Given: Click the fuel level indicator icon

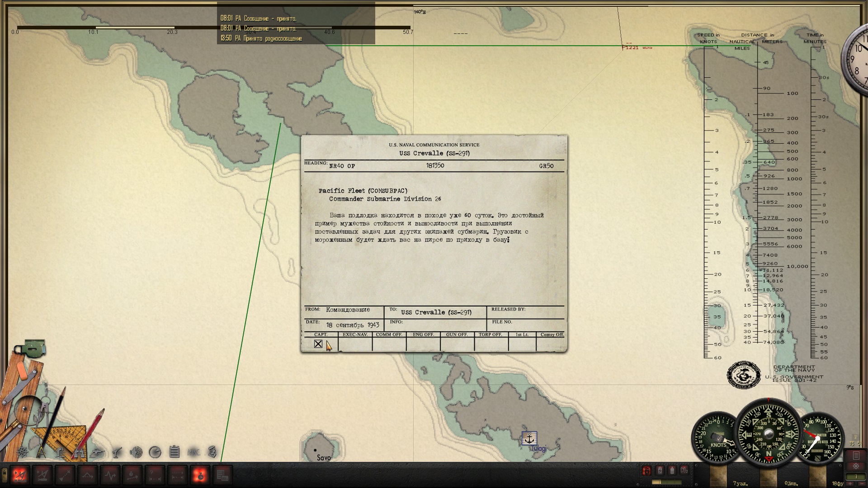Looking at the screenshot, I should (647, 471).
